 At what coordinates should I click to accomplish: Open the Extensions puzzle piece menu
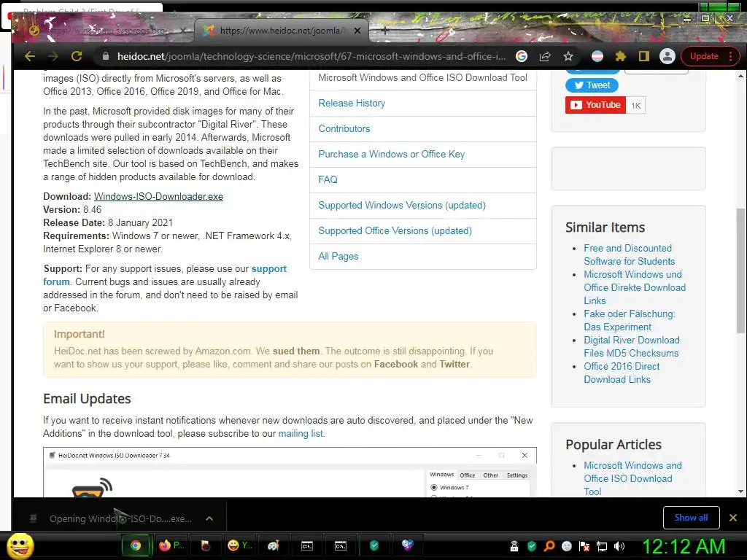tap(620, 56)
